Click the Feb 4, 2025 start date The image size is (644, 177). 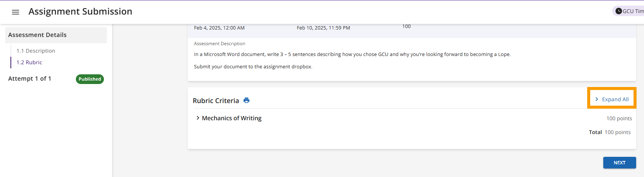[219, 28]
